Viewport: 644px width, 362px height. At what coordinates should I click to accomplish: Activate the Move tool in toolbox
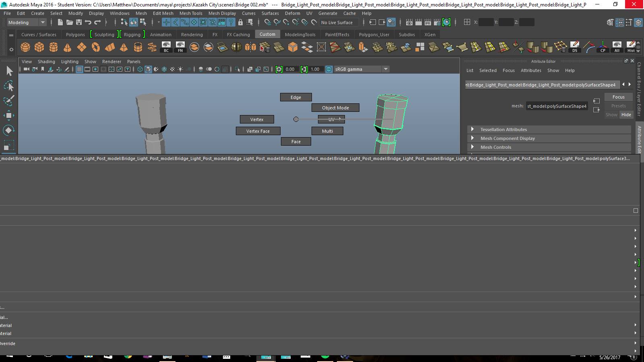point(9,115)
